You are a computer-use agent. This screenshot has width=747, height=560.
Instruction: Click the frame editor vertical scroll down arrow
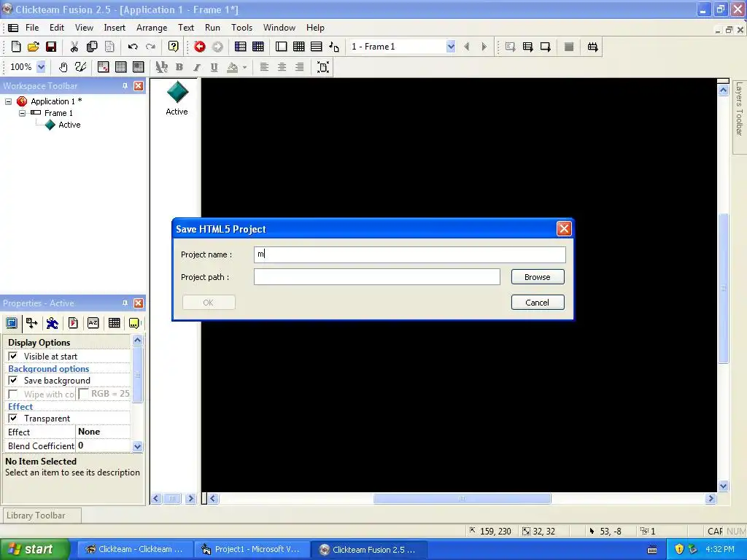pyautogui.click(x=723, y=486)
